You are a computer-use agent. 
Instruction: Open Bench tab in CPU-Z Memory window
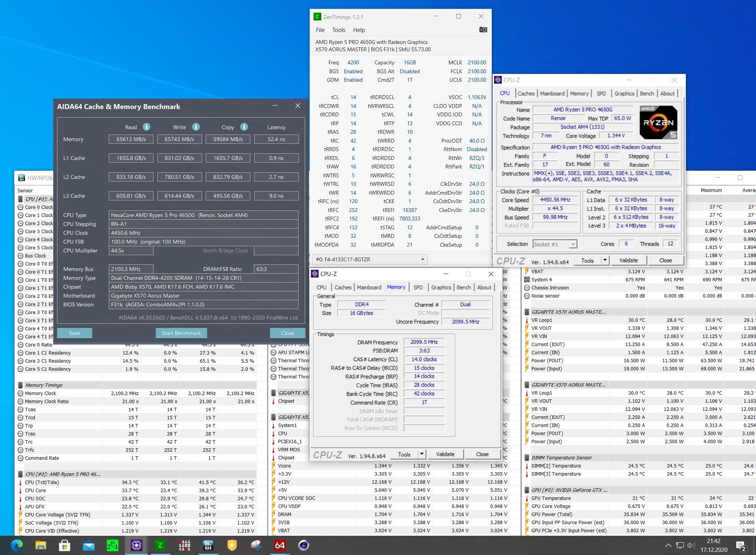tap(464, 287)
